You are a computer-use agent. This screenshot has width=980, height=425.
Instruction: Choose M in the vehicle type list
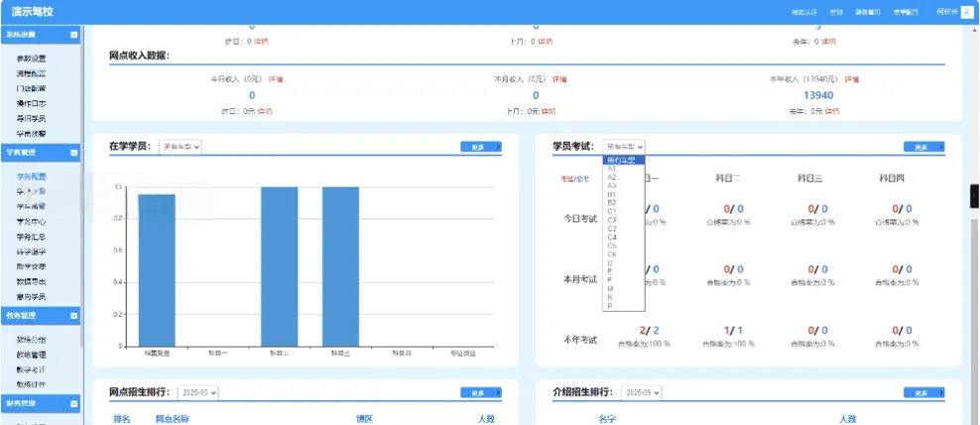pyautogui.click(x=624, y=289)
